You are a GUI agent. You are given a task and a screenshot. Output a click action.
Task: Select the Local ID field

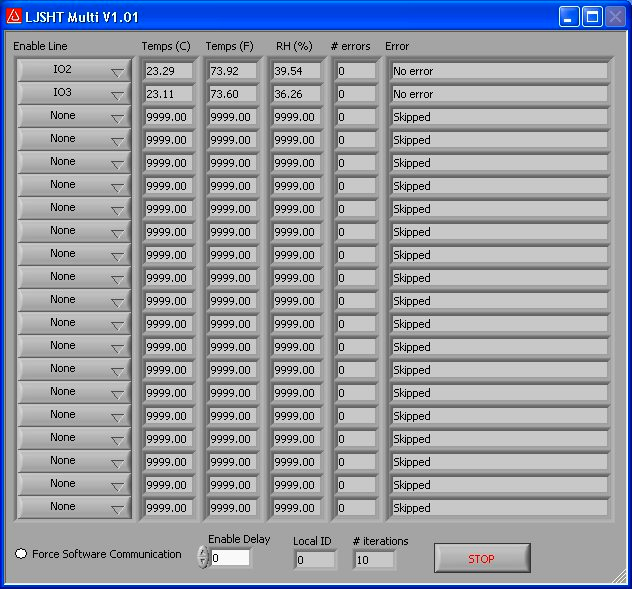click(x=315, y=560)
